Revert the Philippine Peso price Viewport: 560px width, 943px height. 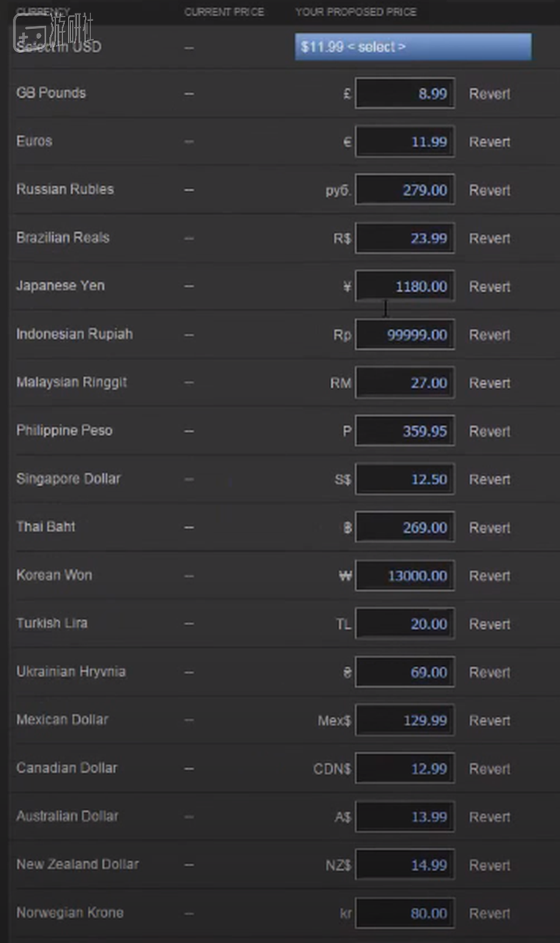click(x=490, y=431)
